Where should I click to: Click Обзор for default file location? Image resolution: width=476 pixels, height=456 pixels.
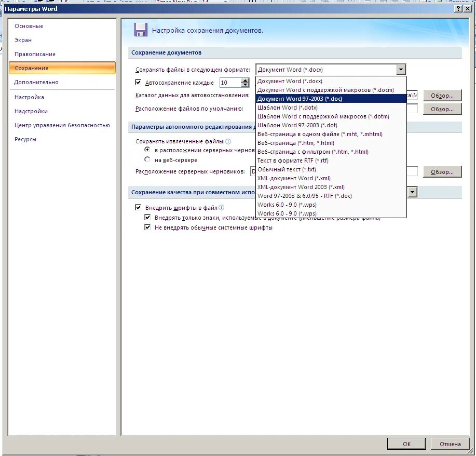[x=442, y=109]
